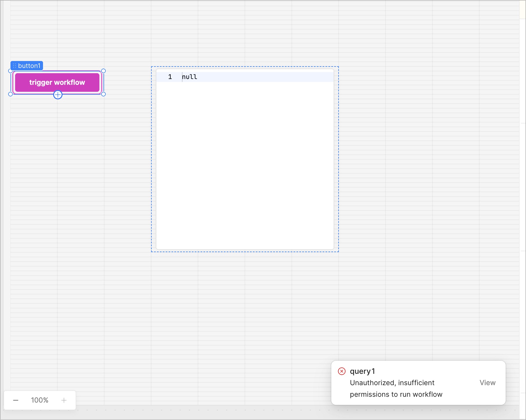Screen dimensions: 526x420
Task: Click the bottom-right resize handle of button1
Action: pyautogui.click(x=103, y=94)
